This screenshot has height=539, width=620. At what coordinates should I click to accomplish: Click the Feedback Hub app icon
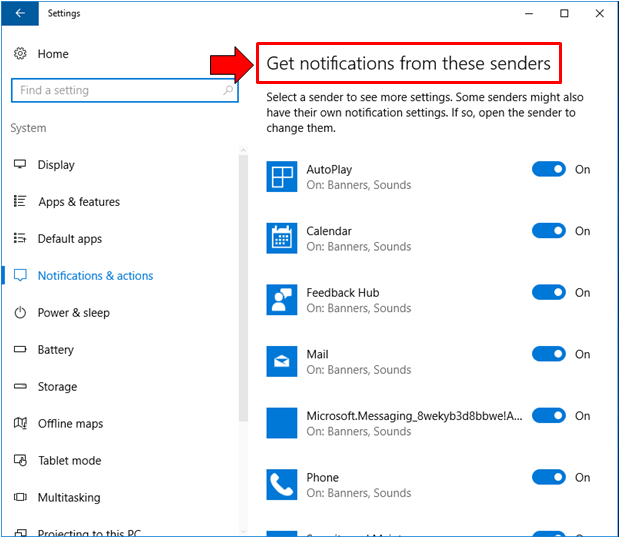283,300
